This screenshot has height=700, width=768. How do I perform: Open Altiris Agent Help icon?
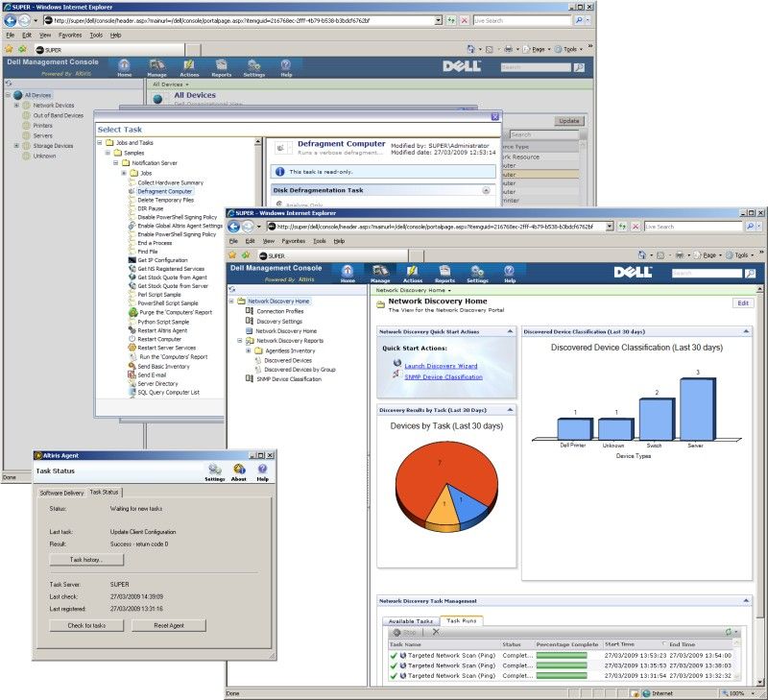pos(262,472)
